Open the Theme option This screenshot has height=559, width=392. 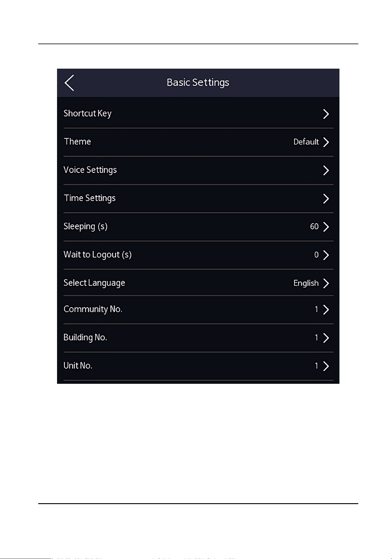pos(198,142)
